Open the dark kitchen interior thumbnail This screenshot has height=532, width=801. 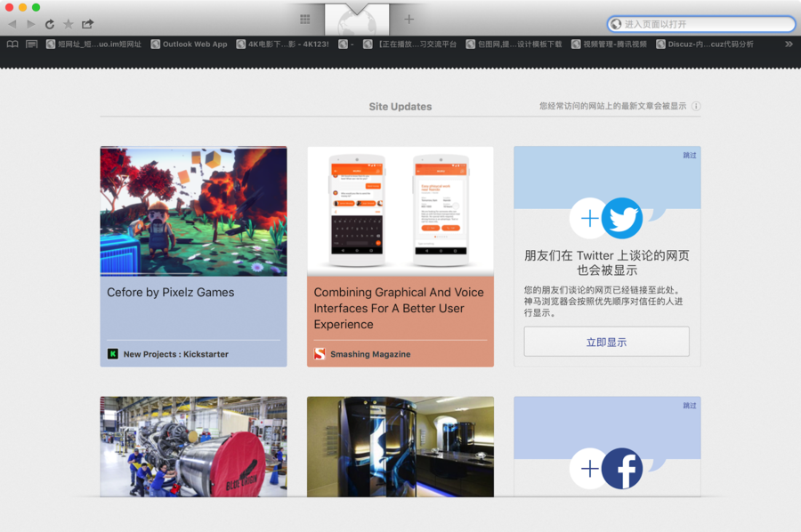400,447
